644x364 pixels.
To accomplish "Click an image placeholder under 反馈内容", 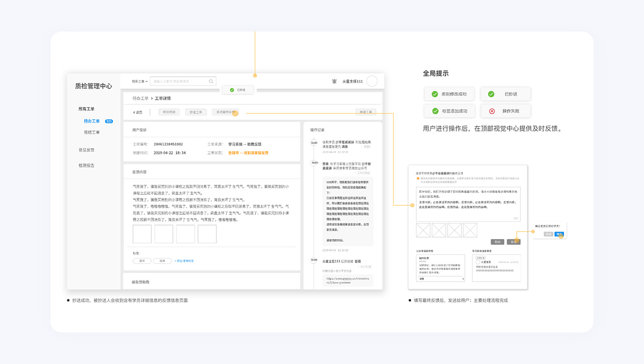I will click(142, 234).
